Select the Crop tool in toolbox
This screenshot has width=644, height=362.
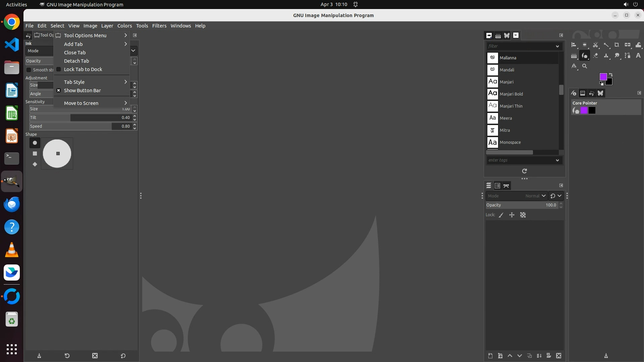(x=616, y=45)
